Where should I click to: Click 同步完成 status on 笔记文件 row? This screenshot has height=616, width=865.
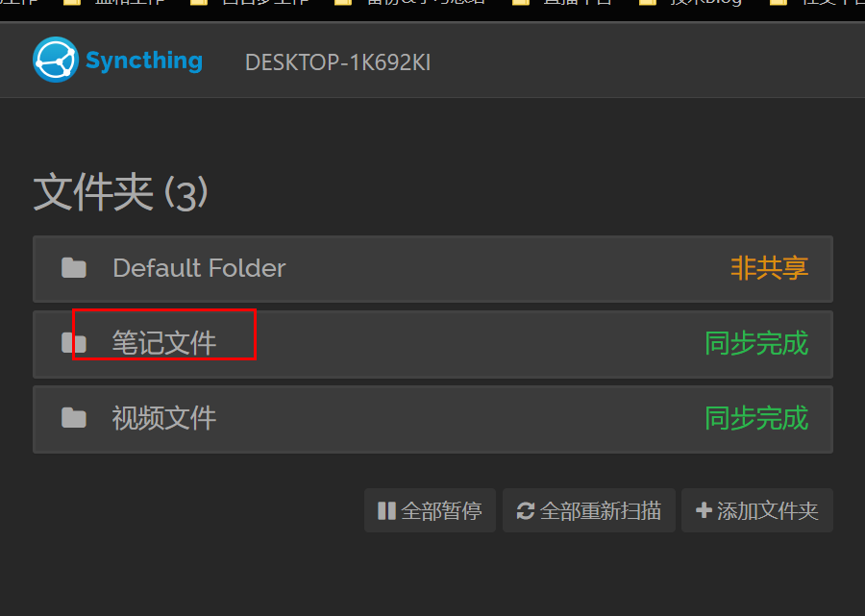[757, 344]
